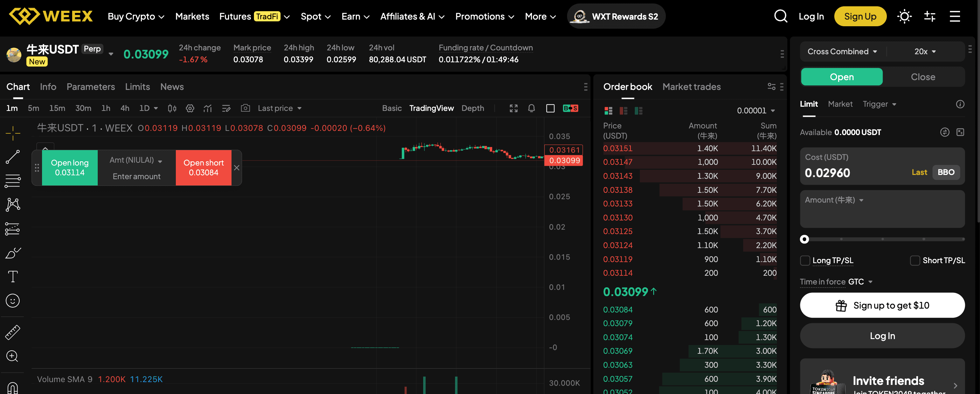Select BBO price option
980x394 pixels.
click(946, 172)
